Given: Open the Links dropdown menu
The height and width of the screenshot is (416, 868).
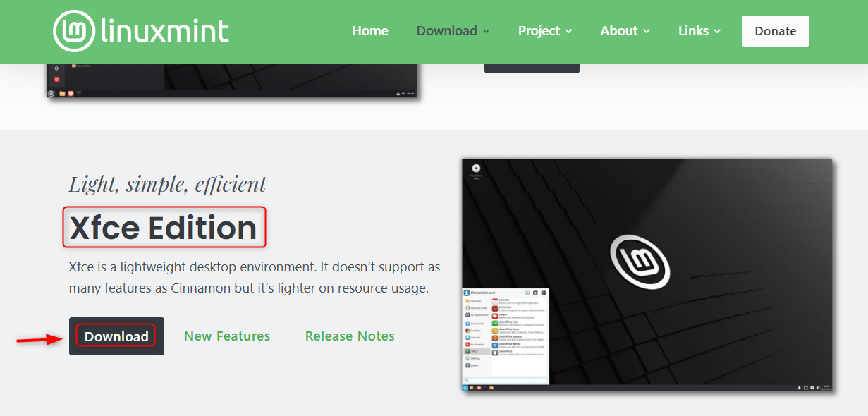Looking at the screenshot, I should [699, 31].
